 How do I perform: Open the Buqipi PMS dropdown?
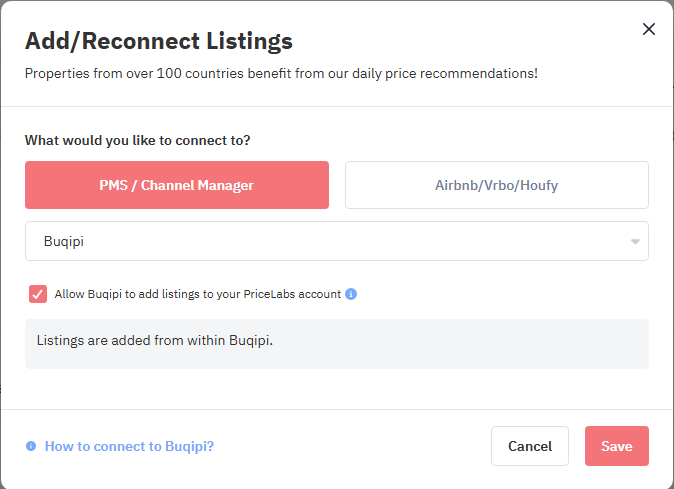[x=337, y=241]
